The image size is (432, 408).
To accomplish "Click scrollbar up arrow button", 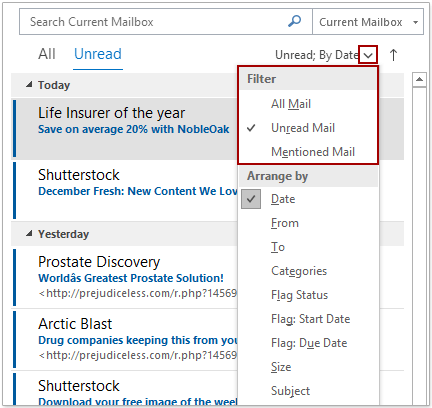I will click(x=419, y=79).
